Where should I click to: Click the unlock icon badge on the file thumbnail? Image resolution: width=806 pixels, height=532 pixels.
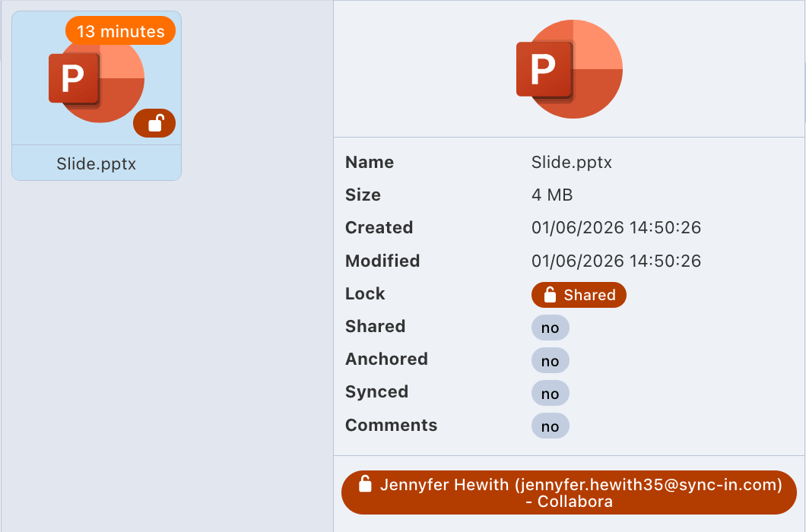click(154, 123)
